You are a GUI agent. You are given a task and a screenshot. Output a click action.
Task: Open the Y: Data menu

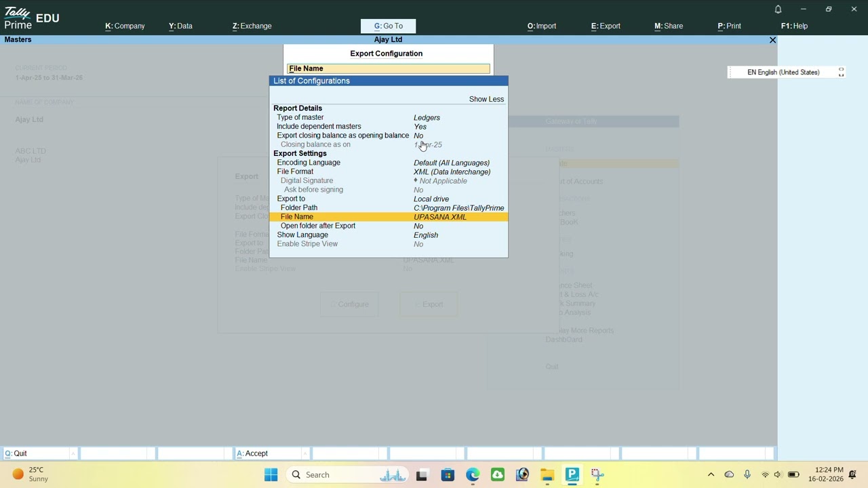coord(180,26)
